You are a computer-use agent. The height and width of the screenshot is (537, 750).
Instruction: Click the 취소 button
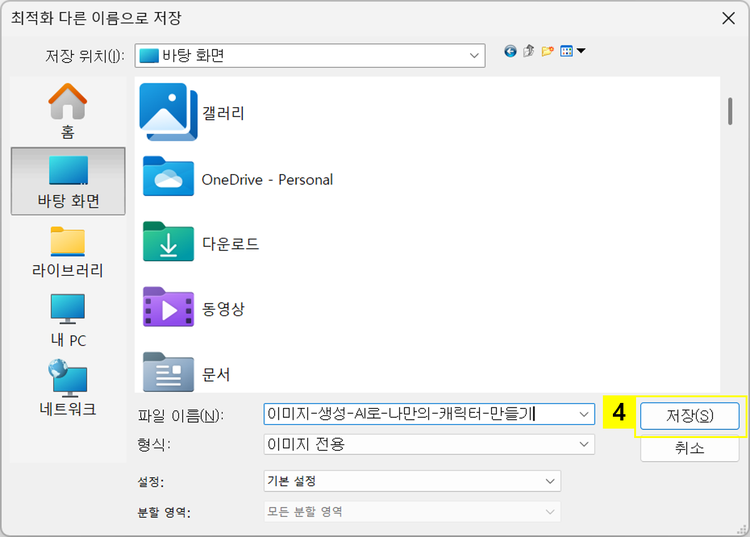click(690, 448)
